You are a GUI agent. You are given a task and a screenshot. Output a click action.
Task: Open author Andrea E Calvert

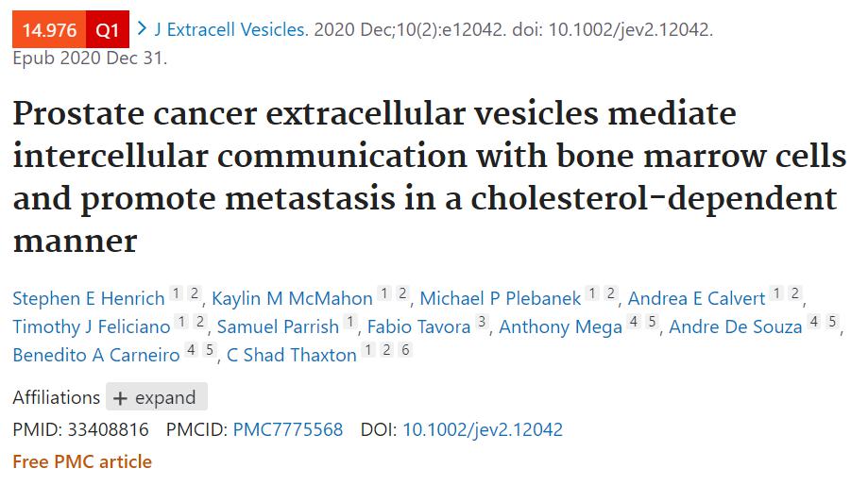[x=696, y=298]
